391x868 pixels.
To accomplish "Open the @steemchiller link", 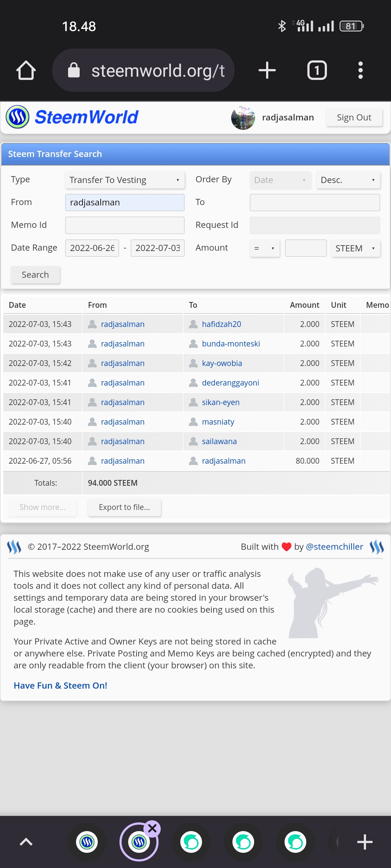I will pyautogui.click(x=335, y=546).
